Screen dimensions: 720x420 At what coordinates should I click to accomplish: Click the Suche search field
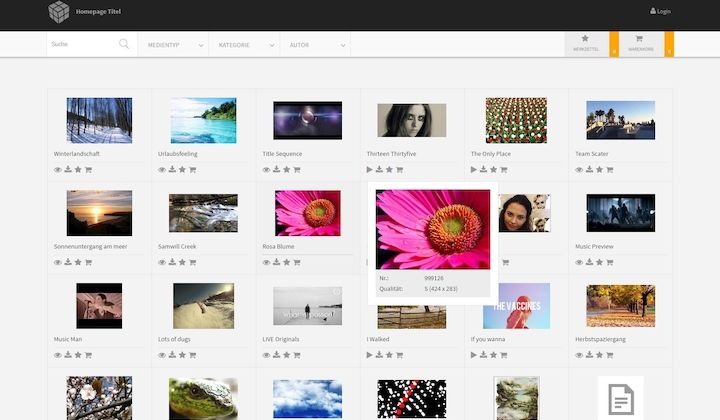(x=82, y=44)
